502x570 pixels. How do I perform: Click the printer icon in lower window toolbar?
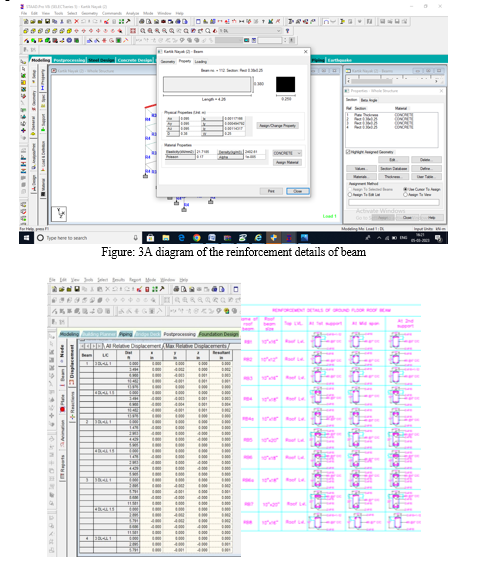click(x=176, y=289)
